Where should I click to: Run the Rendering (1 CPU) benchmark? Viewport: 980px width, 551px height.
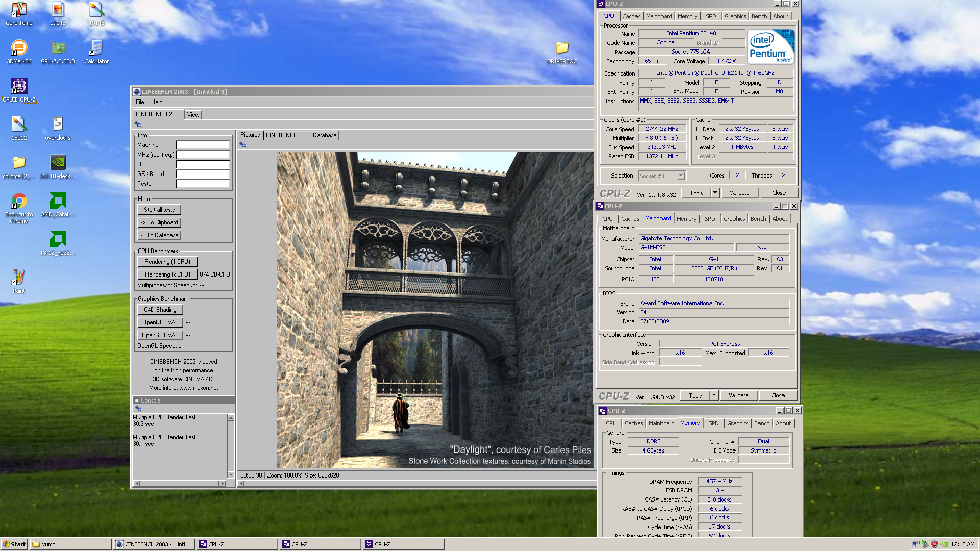click(167, 262)
